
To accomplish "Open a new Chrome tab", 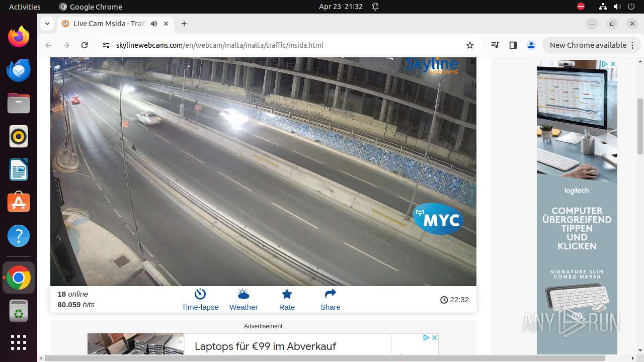I will point(184,24).
